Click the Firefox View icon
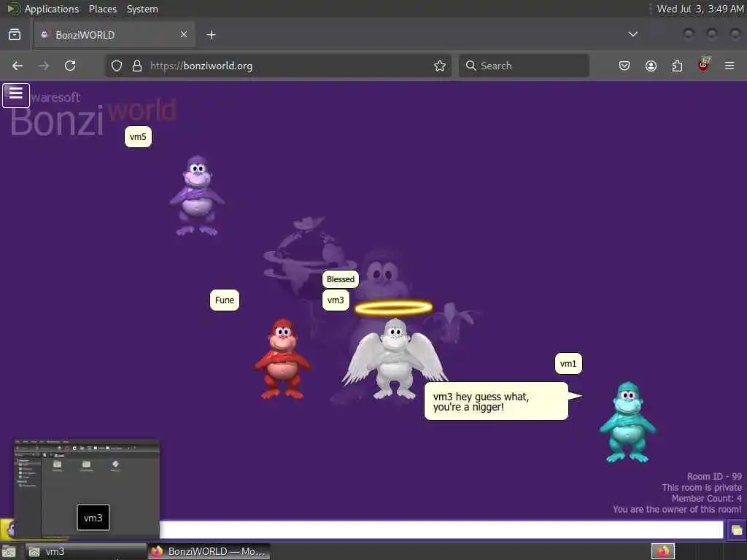 [15, 34]
